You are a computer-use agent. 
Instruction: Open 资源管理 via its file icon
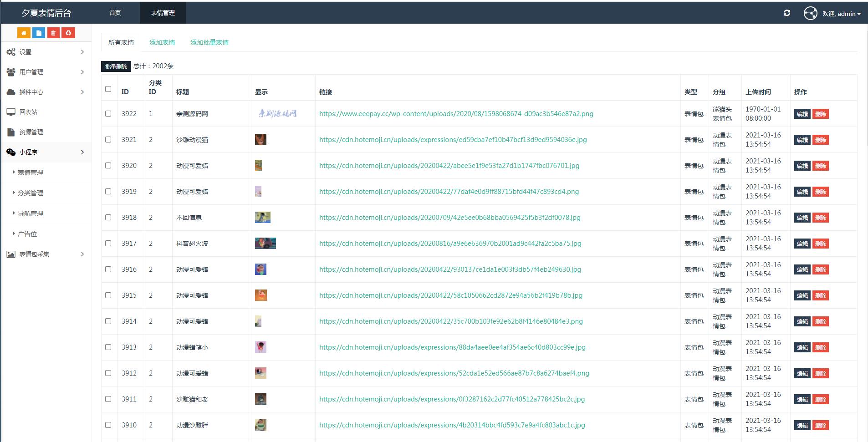point(11,132)
